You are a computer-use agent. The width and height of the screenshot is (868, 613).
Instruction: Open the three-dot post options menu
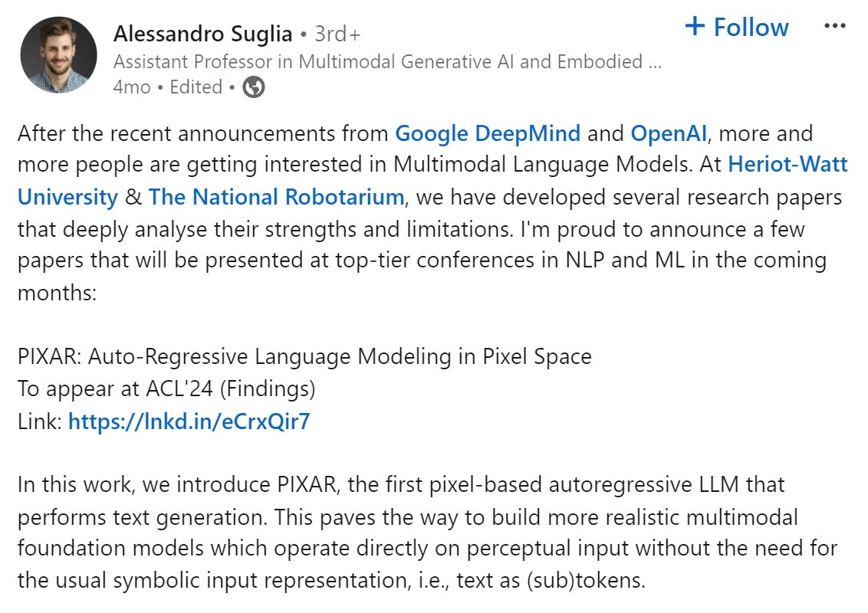pyautogui.click(x=834, y=26)
